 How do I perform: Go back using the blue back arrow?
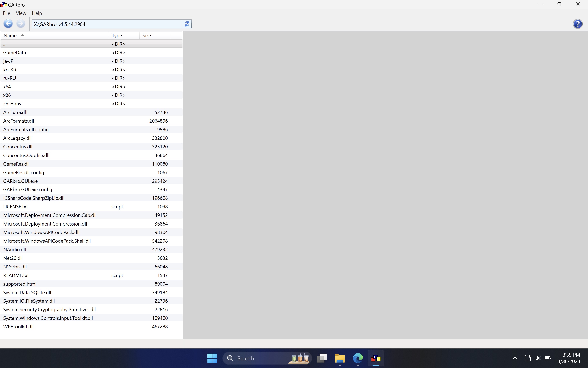(x=8, y=24)
